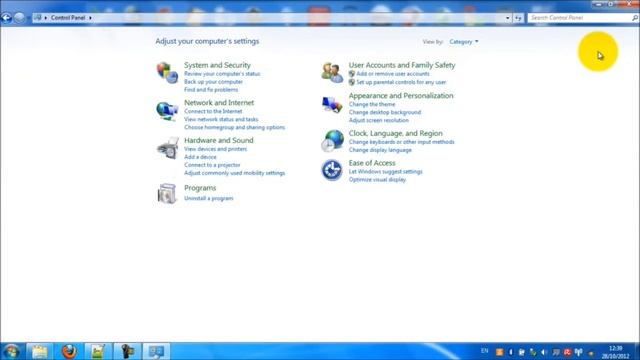Open Appearance and Personalization heading

(401, 96)
